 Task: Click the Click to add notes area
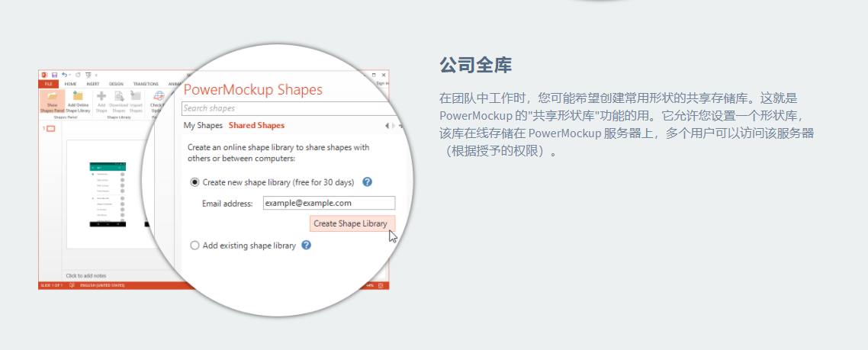(x=86, y=275)
